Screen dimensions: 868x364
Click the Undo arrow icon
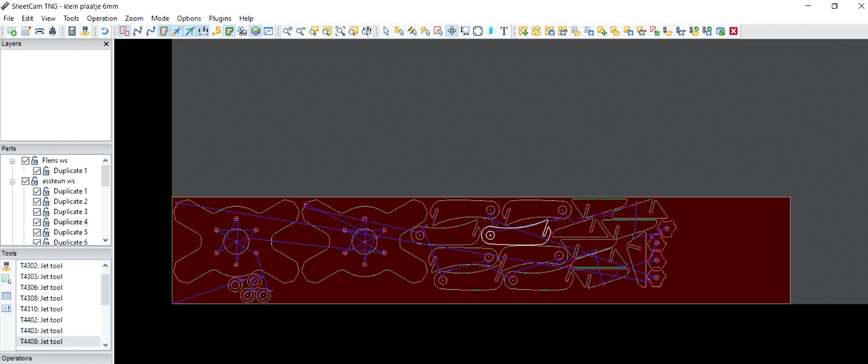pos(105,31)
